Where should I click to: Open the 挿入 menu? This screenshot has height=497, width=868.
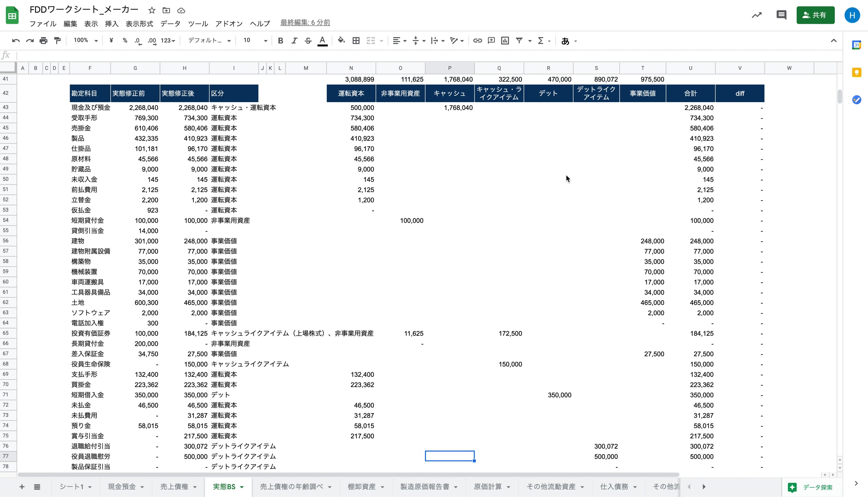point(111,23)
